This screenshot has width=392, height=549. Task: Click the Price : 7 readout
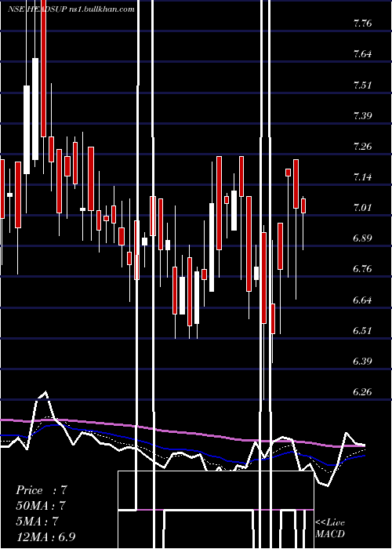42,490
